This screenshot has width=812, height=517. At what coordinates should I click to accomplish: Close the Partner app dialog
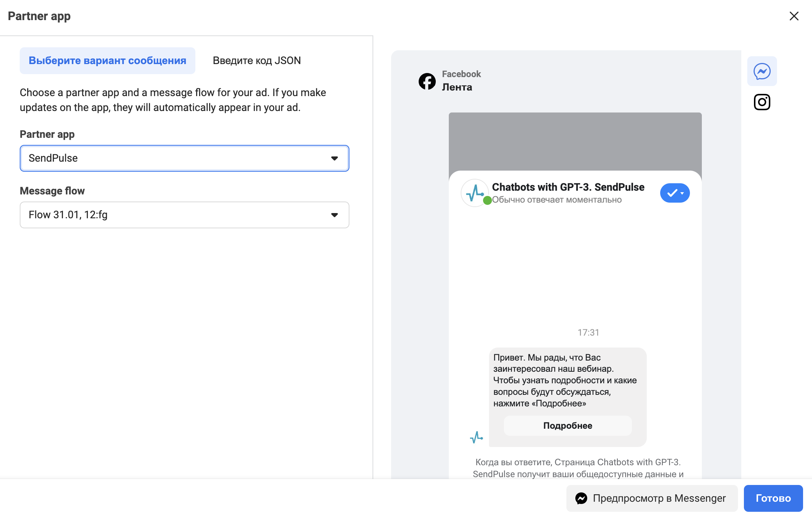794,16
